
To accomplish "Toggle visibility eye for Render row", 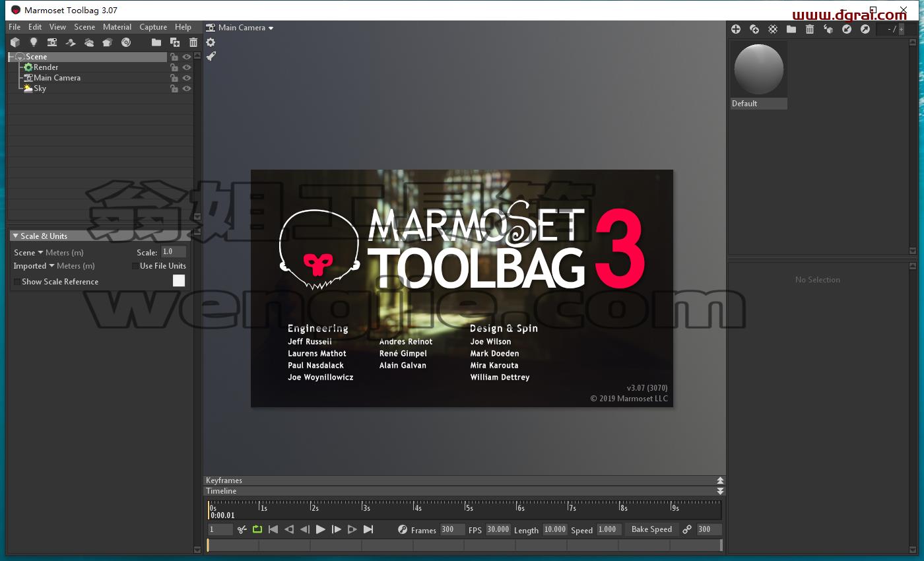I will tap(187, 67).
